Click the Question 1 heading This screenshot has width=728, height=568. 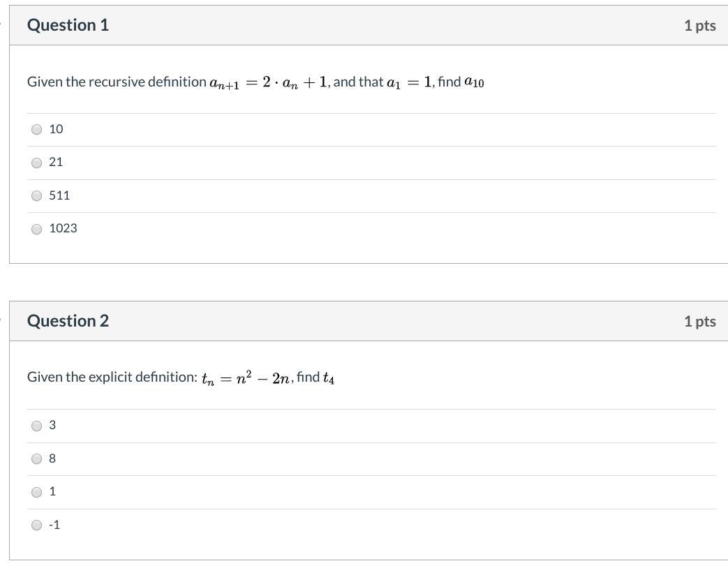tap(68, 25)
